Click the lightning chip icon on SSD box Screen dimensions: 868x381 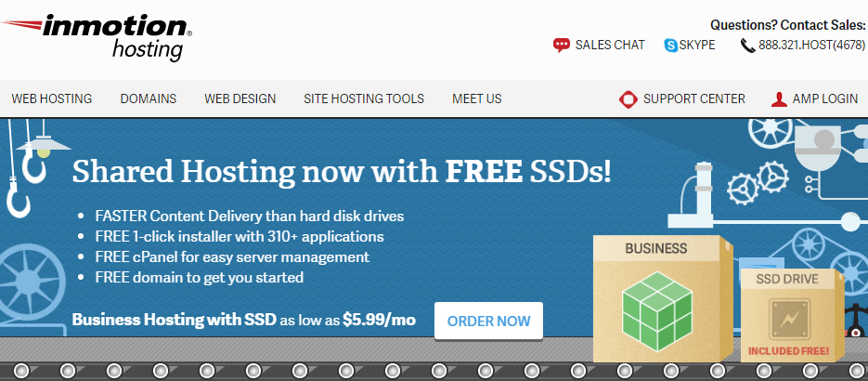[789, 321]
